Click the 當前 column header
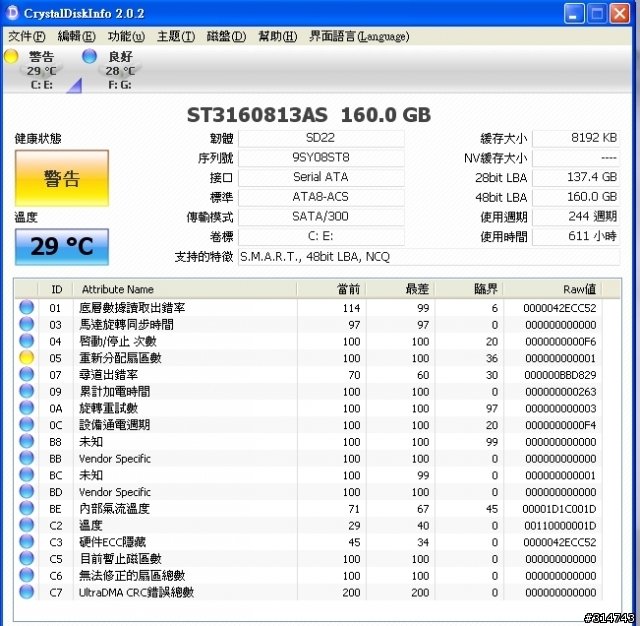Screen dimensions: 640x626 [331, 289]
